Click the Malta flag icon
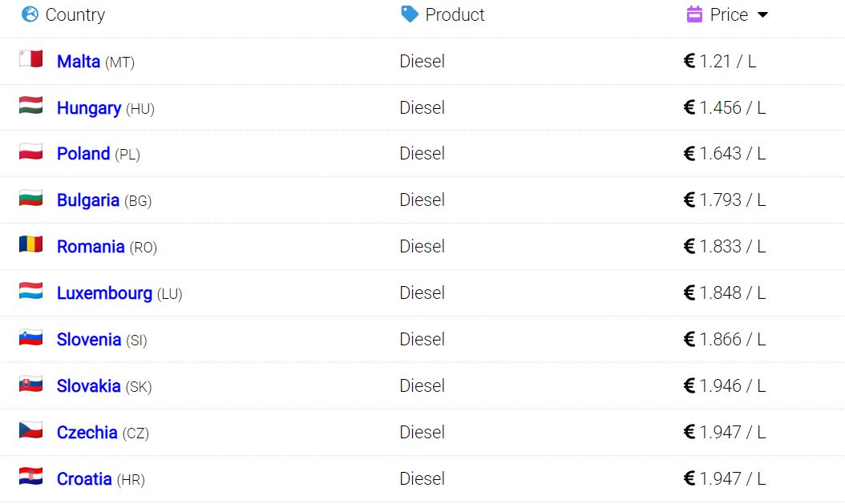This screenshot has width=845, height=504. coord(30,58)
